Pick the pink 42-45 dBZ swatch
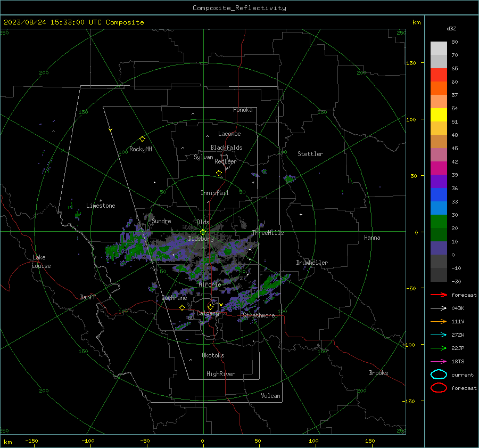 439,155
